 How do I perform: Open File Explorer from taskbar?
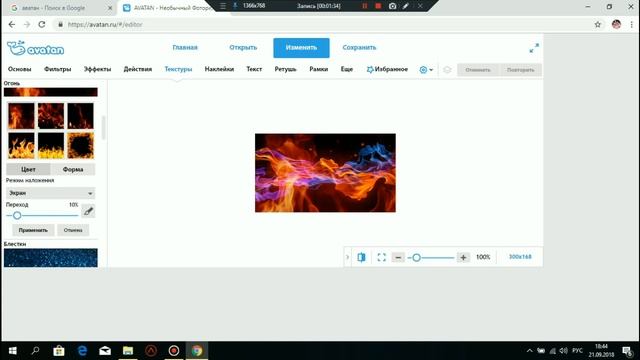point(128,351)
